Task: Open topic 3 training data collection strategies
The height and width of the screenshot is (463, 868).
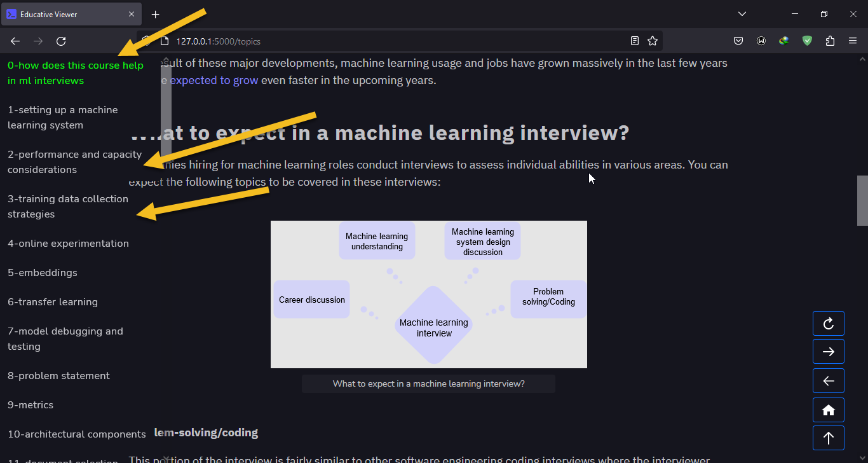Action: [x=68, y=206]
